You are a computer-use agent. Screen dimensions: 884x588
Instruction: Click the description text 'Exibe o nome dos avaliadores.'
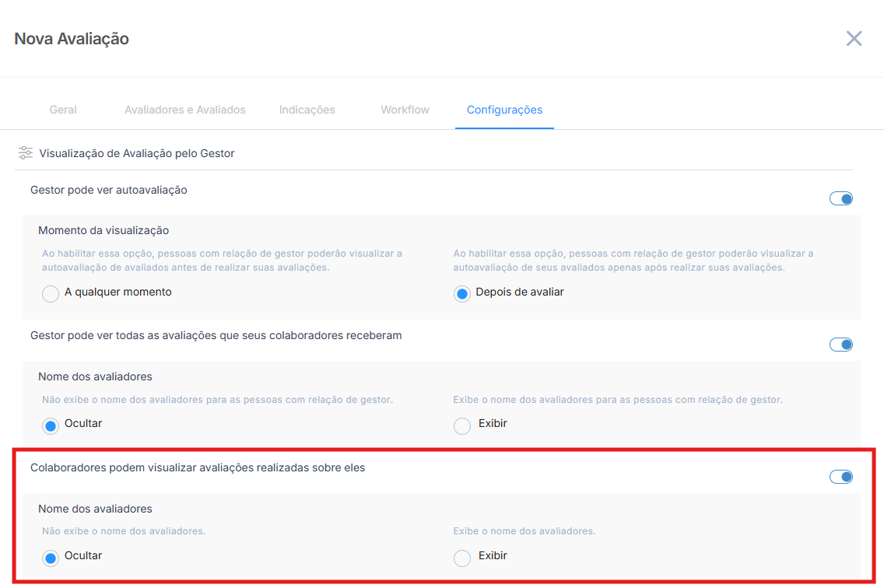(x=524, y=531)
